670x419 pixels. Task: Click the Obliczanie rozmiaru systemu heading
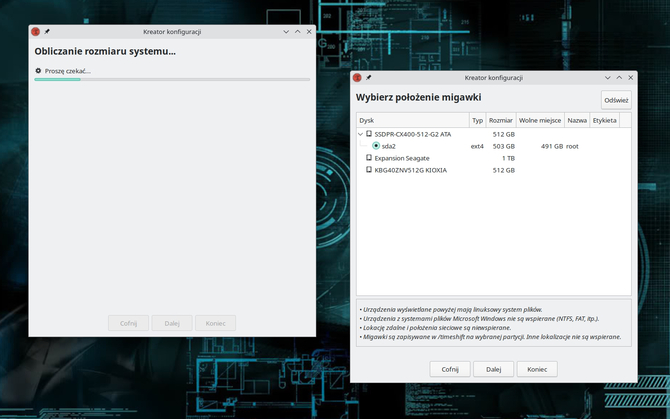point(105,51)
